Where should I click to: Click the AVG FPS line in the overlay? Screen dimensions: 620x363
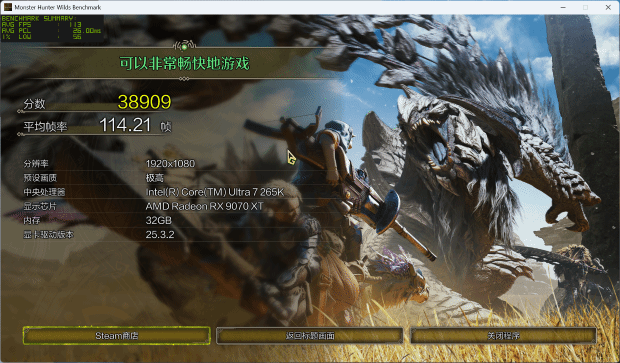[42, 24]
